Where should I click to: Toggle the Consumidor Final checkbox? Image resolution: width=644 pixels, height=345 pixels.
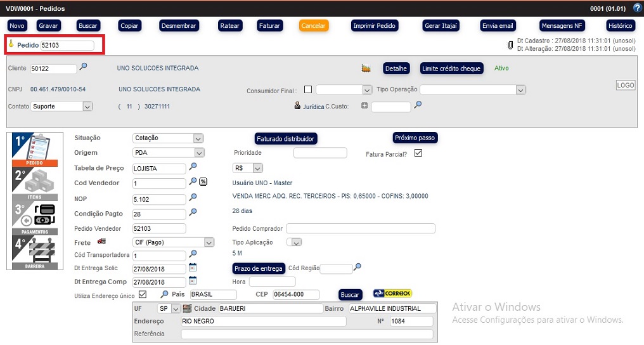click(308, 89)
